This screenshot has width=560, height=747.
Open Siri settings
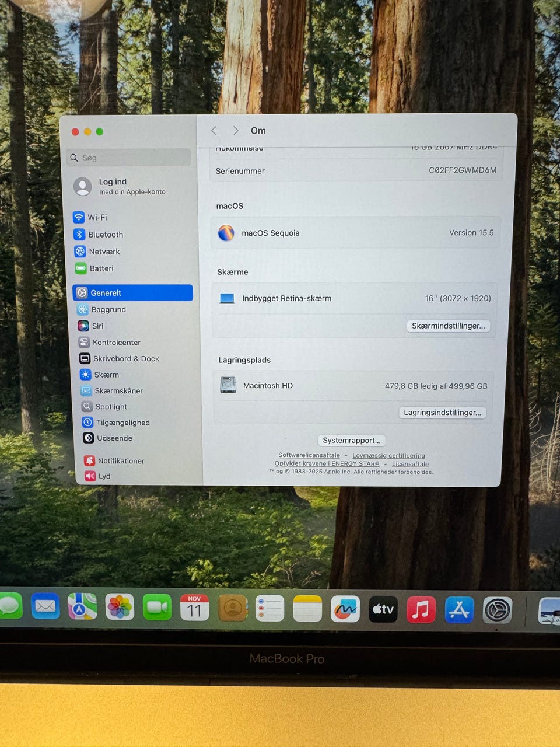point(90,326)
